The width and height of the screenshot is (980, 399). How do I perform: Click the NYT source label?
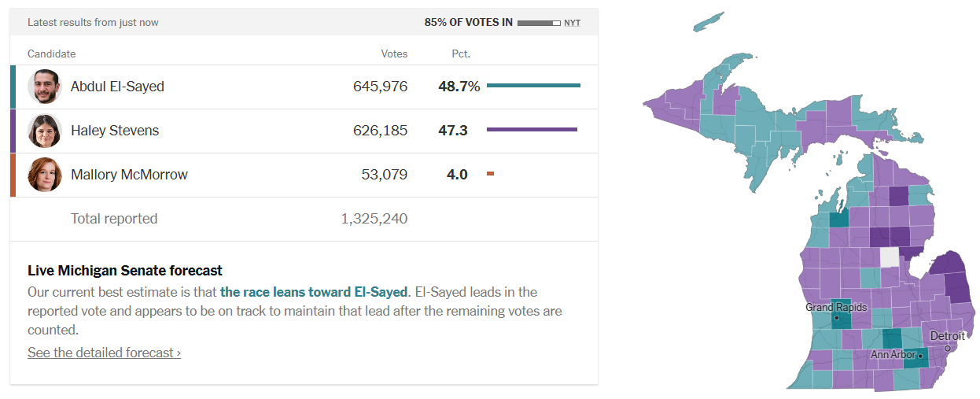coord(572,23)
